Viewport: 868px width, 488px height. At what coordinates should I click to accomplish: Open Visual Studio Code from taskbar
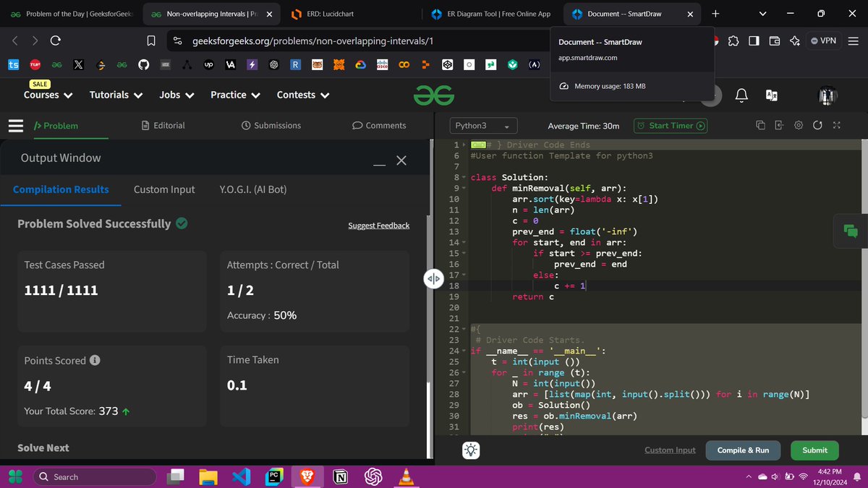click(x=241, y=476)
